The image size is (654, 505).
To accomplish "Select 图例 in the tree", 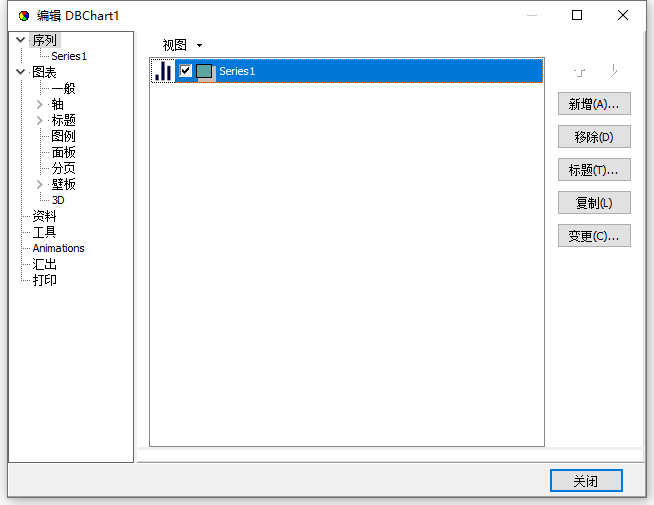I will click(63, 136).
